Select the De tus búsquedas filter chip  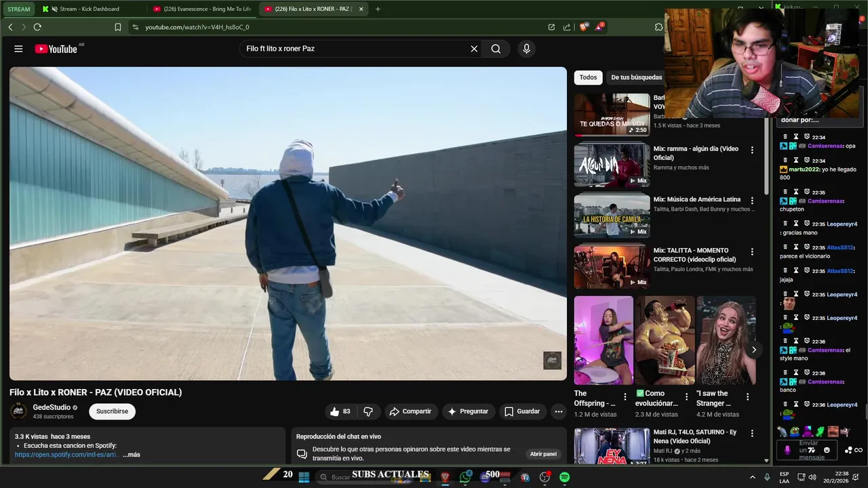tap(635, 77)
